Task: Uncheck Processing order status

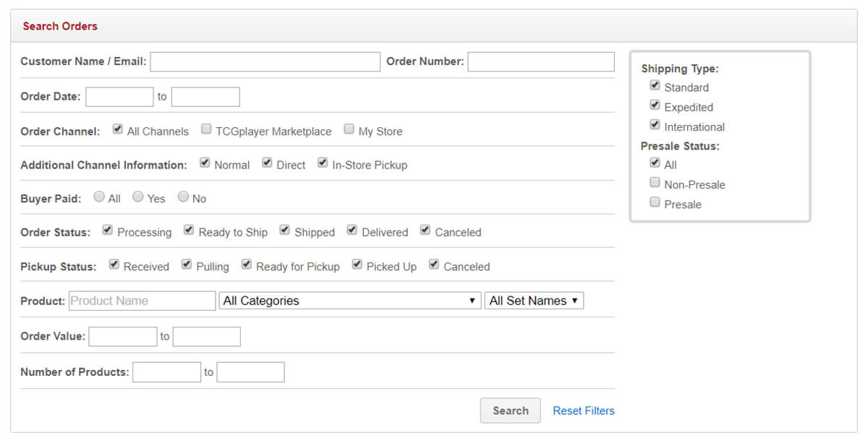Action: pos(108,231)
